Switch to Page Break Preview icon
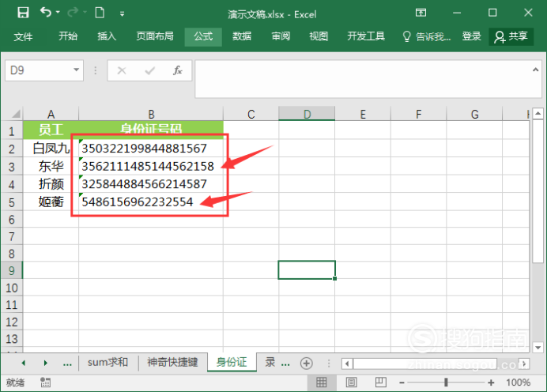The image size is (547, 392). coord(380,383)
